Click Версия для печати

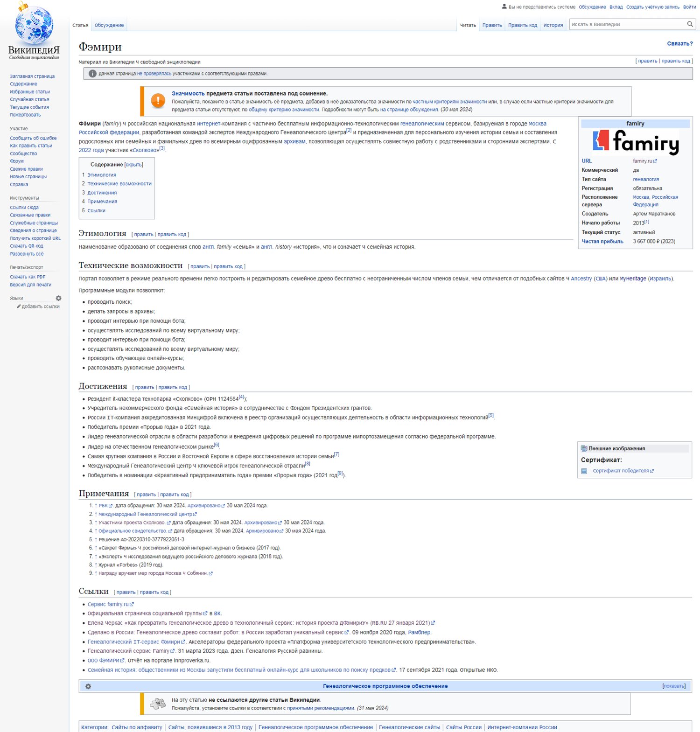(x=31, y=285)
